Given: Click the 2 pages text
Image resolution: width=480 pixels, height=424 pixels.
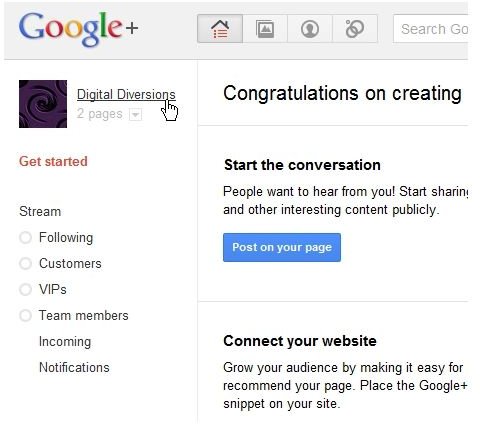Looking at the screenshot, I should point(100,114).
